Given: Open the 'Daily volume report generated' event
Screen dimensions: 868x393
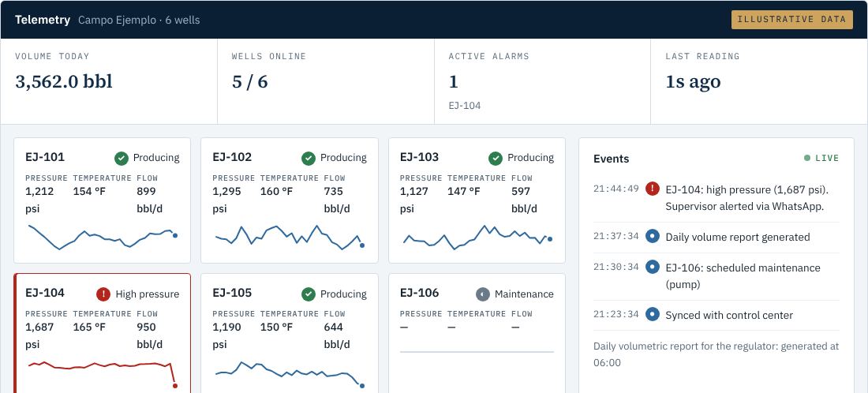Looking at the screenshot, I should (x=737, y=237).
